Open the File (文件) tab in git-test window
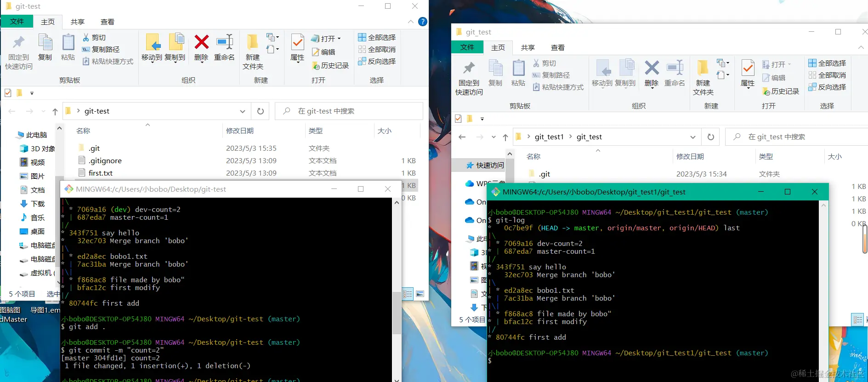The image size is (868, 382). pos(17,22)
